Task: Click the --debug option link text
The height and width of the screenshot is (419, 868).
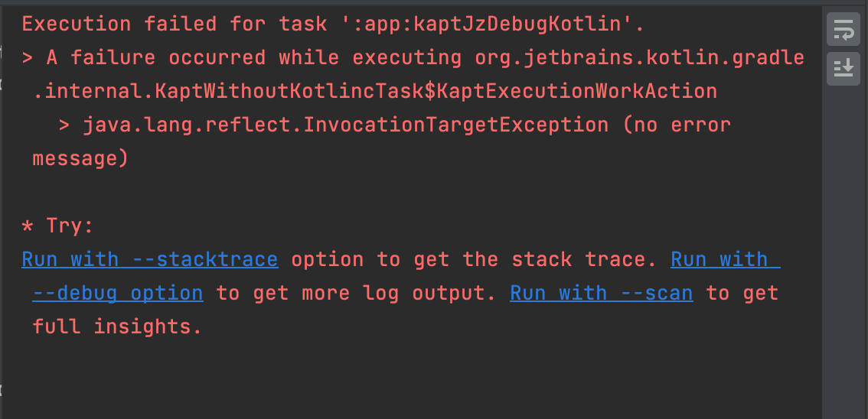Action: pyautogui.click(x=118, y=293)
